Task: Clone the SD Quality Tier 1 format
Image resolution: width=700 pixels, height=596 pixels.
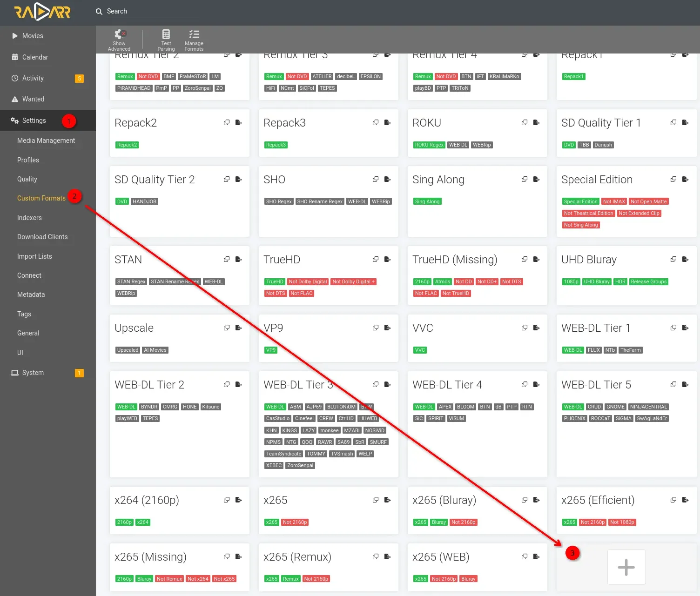Action: [673, 122]
